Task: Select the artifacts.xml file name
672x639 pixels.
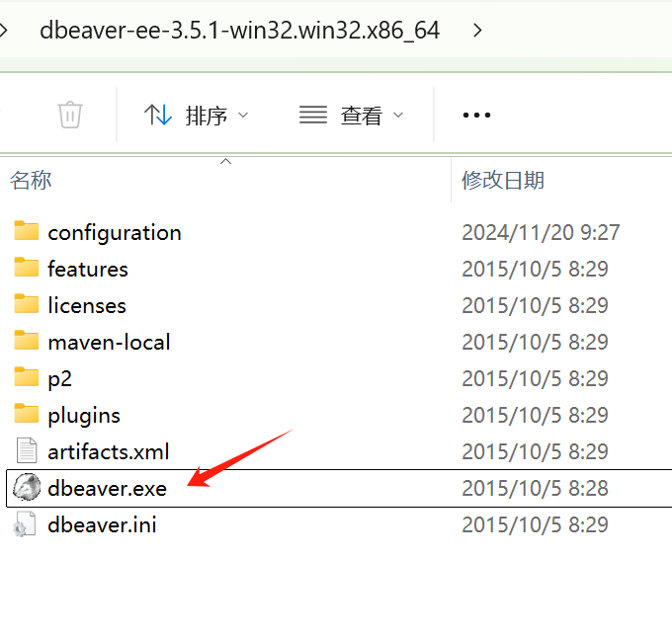Action: pyautogui.click(x=109, y=451)
